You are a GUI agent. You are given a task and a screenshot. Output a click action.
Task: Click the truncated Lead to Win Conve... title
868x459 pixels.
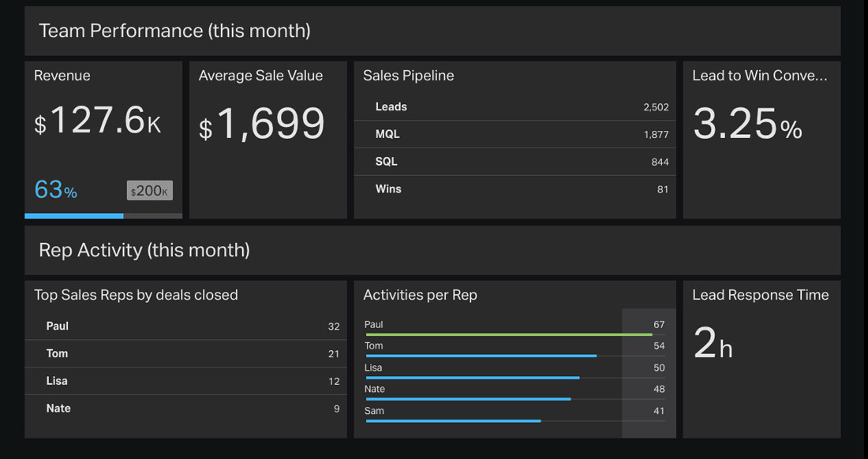pos(759,76)
